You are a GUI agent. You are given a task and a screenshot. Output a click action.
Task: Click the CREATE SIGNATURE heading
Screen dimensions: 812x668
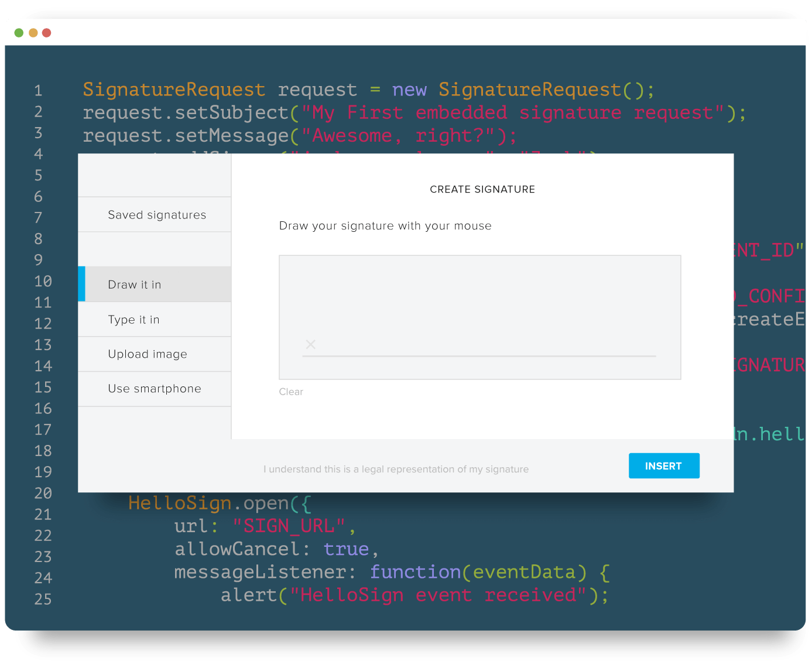pos(482,189)
